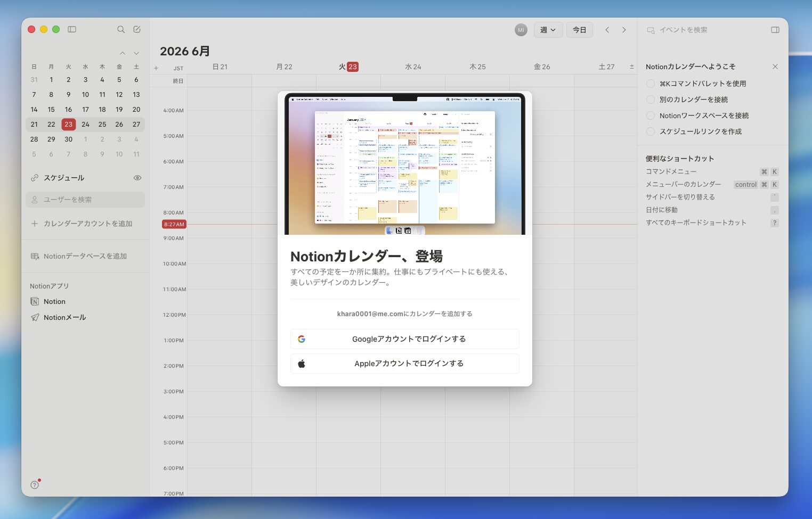Go to the next week with the right chevron
This screenshot has height=519, width=812.
click(x=624, y=30)
